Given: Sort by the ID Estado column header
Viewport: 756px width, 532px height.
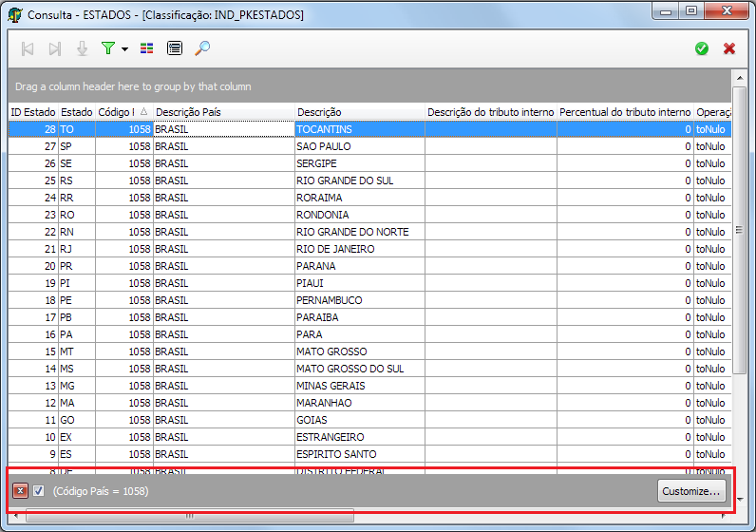Looking at the screenshot, I should [x=33, y=112].
